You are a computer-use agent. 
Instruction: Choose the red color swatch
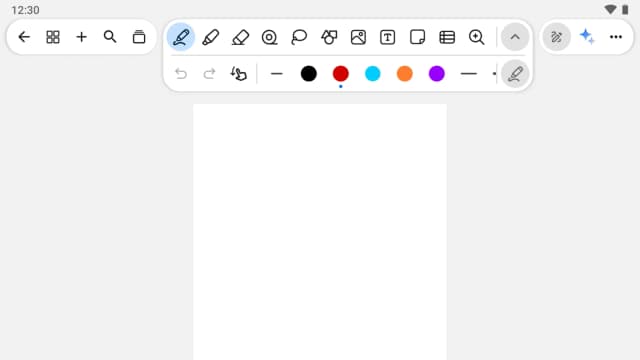pos(340,73)
